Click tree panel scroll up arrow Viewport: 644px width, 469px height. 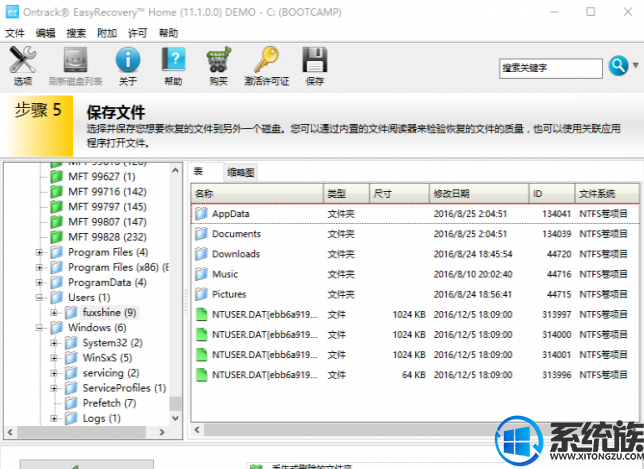[x=175, y=170]
